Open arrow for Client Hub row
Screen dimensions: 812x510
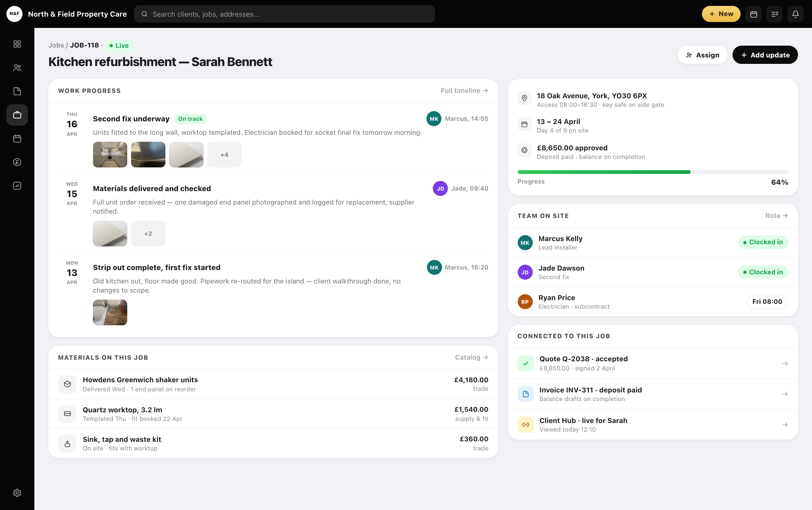pos(785,425)
